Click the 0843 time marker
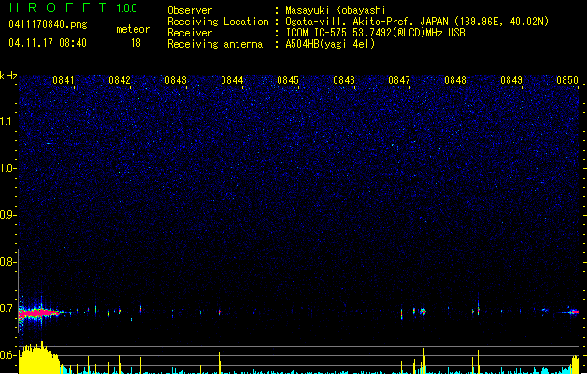The image size is (588, 374). [176, 80]
